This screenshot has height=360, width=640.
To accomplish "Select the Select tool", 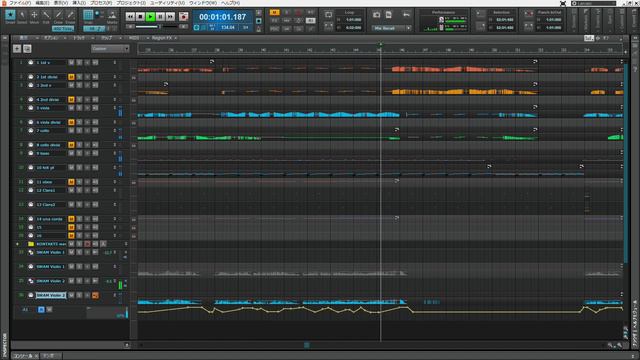I will click(22, 16).
